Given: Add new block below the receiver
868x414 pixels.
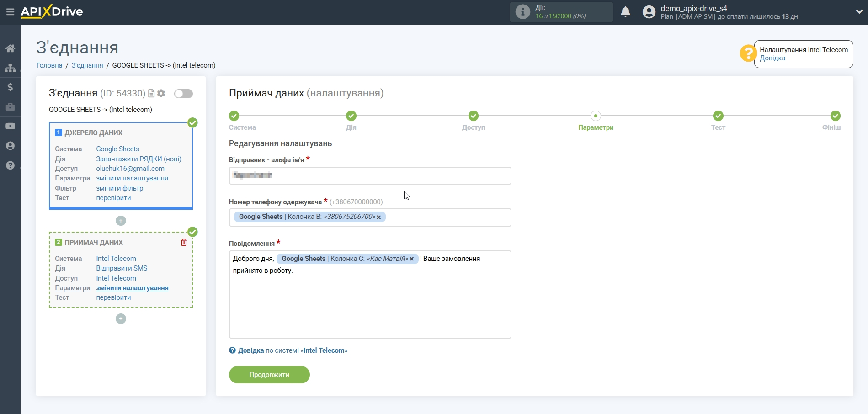Looking at the screenshot, I should [121, 318].
